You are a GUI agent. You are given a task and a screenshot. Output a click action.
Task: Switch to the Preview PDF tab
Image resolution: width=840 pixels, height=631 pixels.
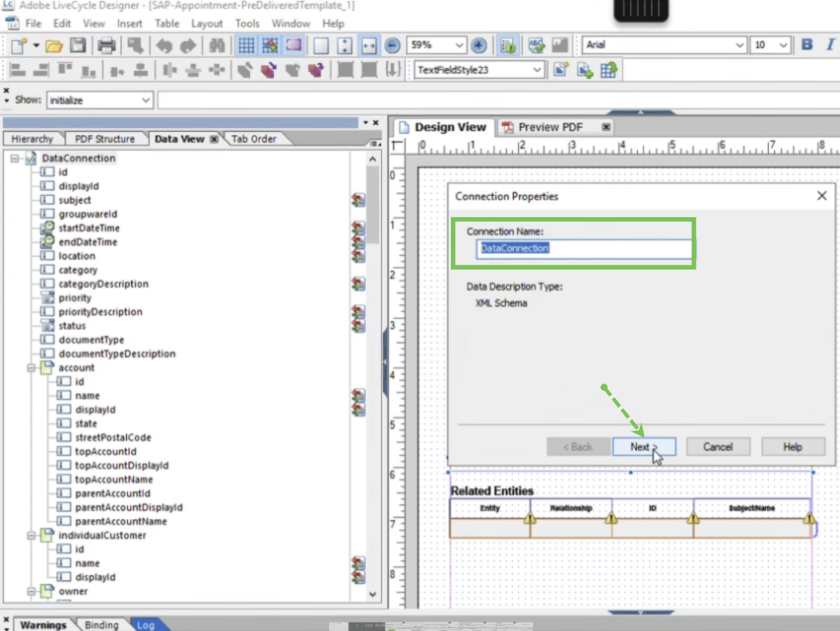tap(550, 127)
